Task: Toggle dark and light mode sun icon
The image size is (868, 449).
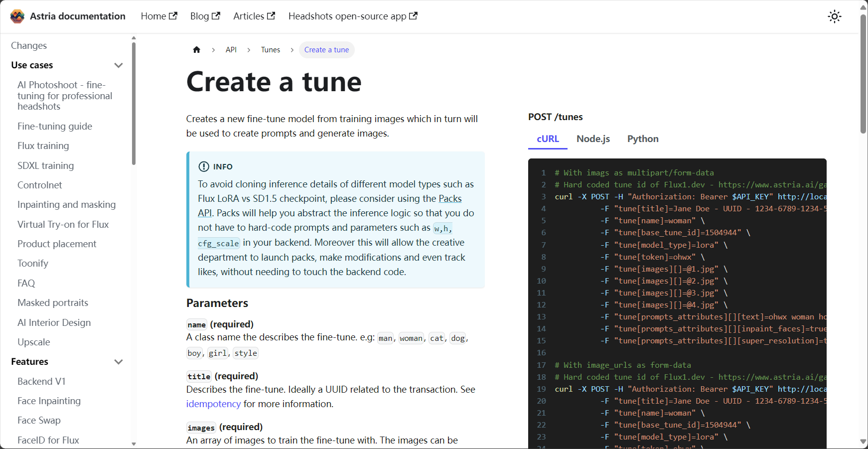Action: (x=835, y=16)
